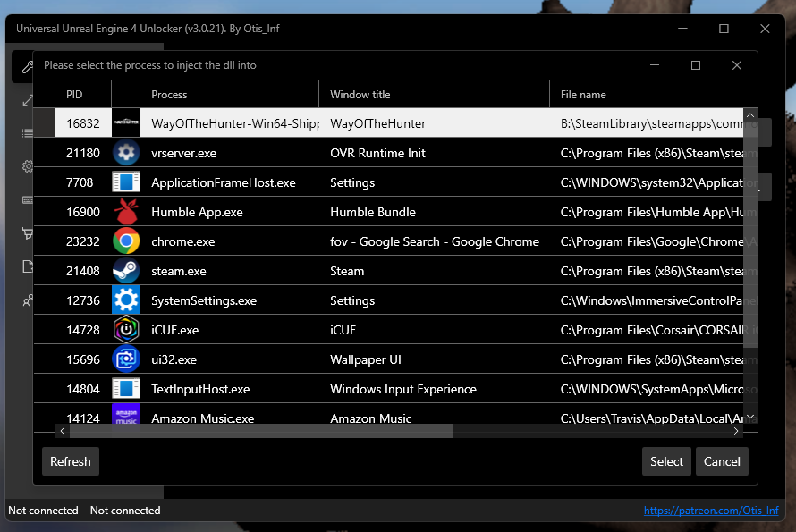Viewport: 796px width, 532px height.
Task: Click the horizontal scrollbar right arrow
Action: coord(736,431)
